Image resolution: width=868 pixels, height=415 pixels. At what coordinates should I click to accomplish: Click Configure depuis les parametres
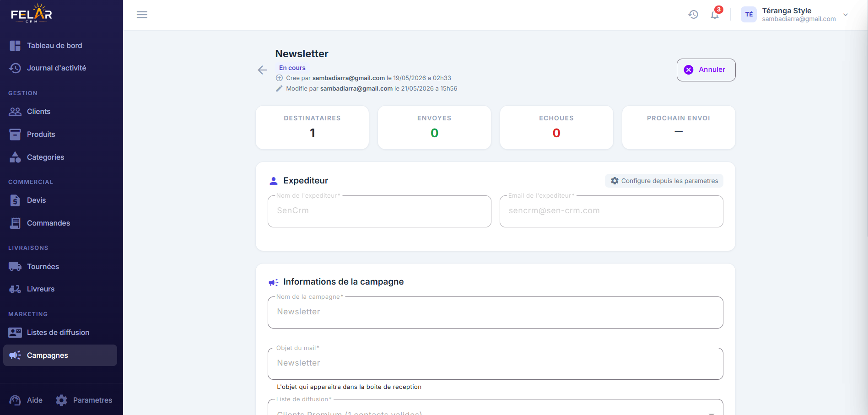(664, 181)
